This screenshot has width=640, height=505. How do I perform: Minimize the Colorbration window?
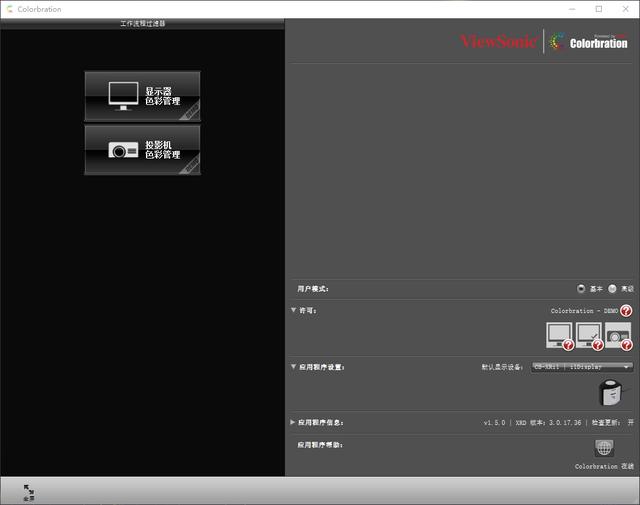(572, 9)
